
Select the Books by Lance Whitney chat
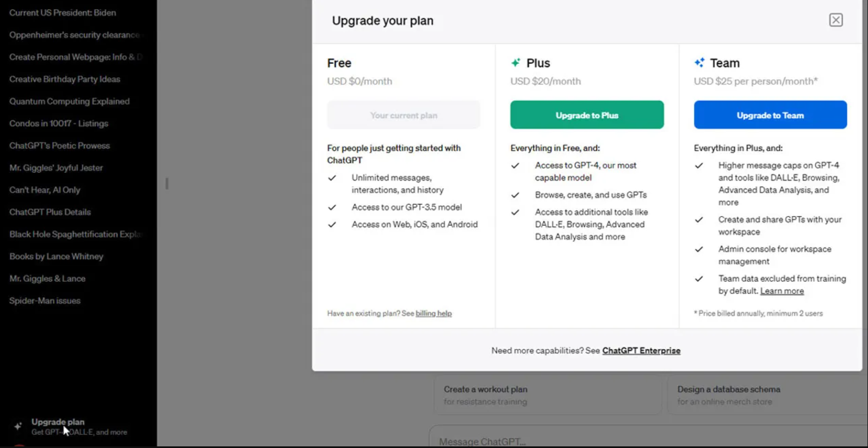tap(56, 256)
